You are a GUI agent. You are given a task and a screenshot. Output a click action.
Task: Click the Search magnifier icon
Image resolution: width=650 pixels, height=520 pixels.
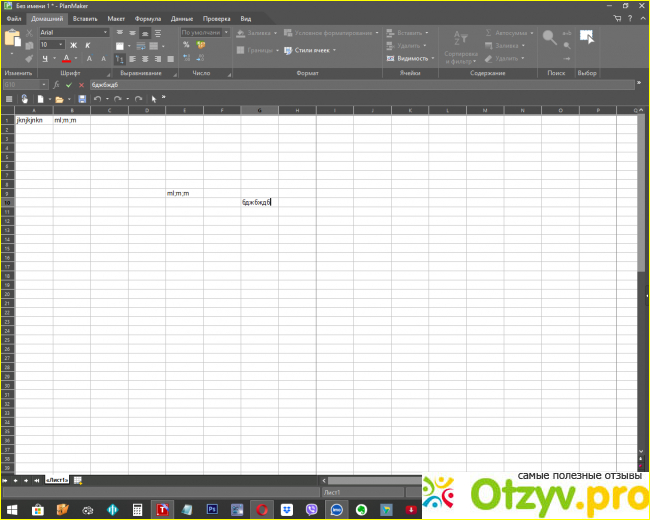pyautogui.click(x=550, y=38)
